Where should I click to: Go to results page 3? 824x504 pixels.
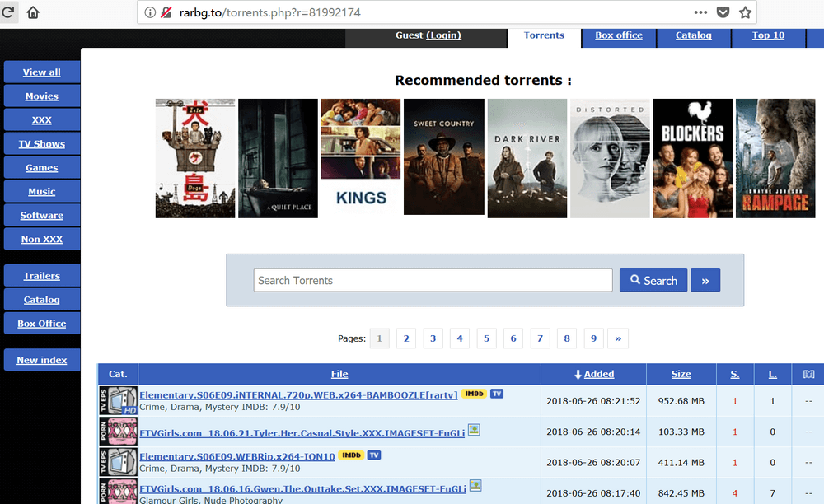click(433, 338)
